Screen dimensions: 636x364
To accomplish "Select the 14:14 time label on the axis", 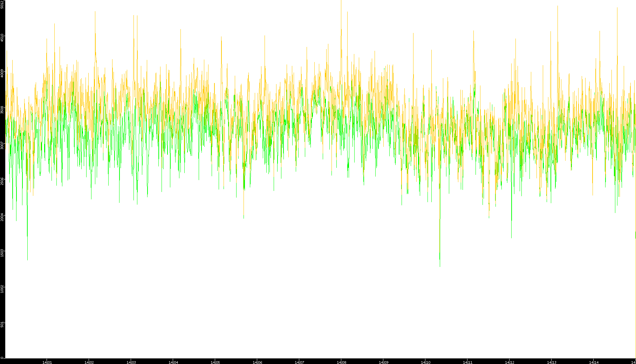I will 594,362.
